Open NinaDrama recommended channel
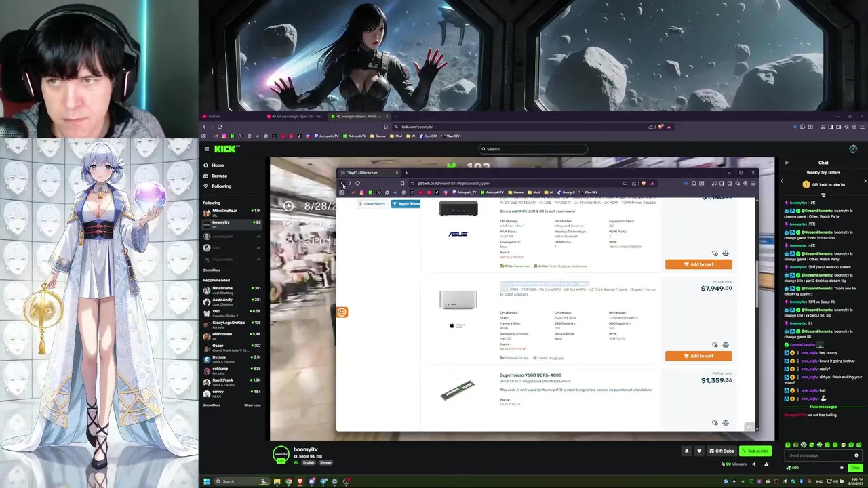 pyautogui.click(x=232, y=289)
